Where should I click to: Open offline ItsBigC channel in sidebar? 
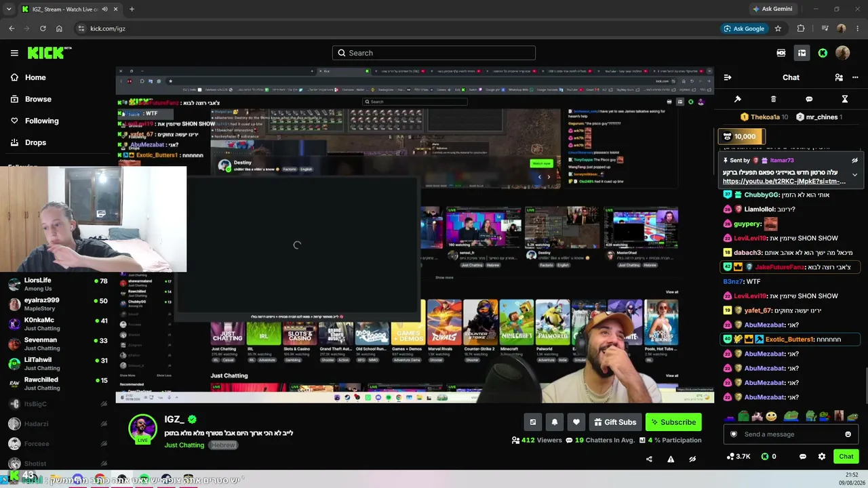pos(58,404)
